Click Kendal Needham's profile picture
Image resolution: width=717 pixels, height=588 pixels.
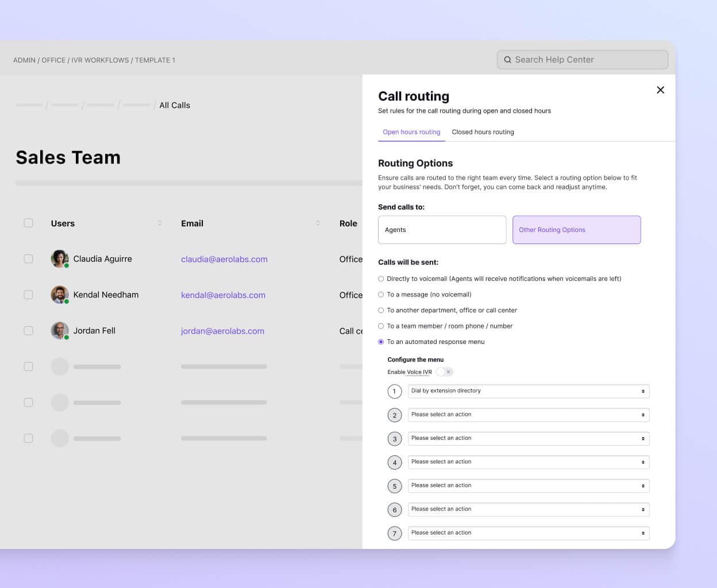(x=59, y=295)
